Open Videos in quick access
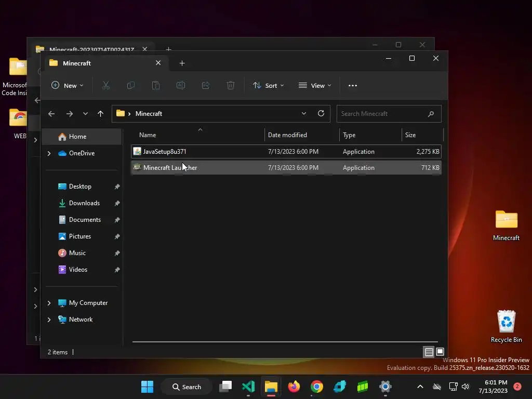532x399 pixels. point(78,270)
